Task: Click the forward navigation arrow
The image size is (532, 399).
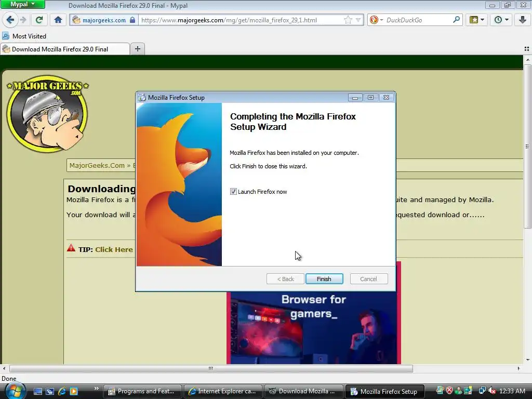Action: pos(23,20)
